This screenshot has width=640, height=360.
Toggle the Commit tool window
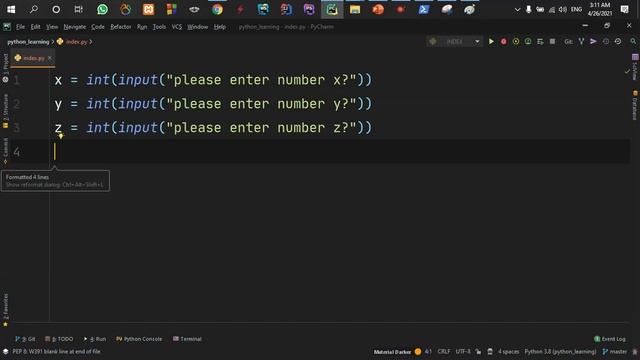click(x=5, y=151)
